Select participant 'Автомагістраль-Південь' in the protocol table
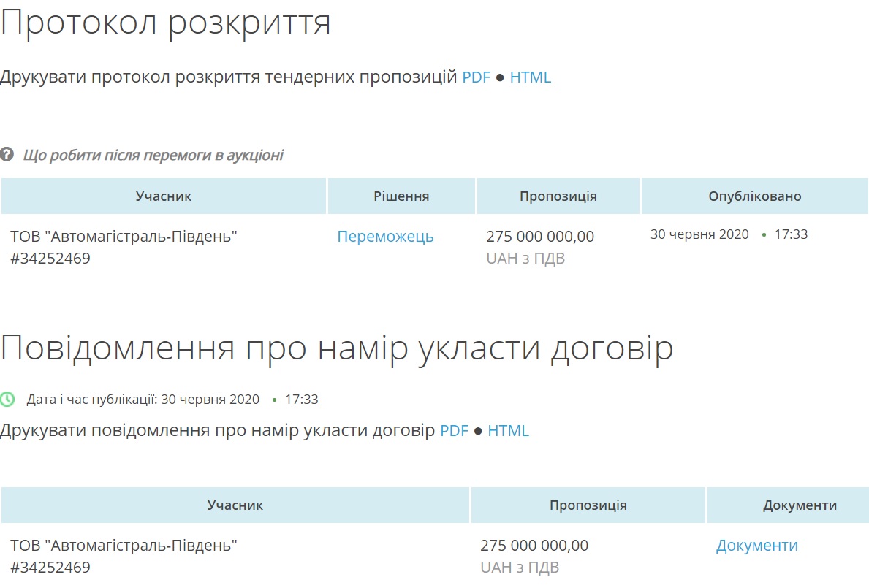The height and width of the screenshot is (588, 869). [x=124, y=237]
